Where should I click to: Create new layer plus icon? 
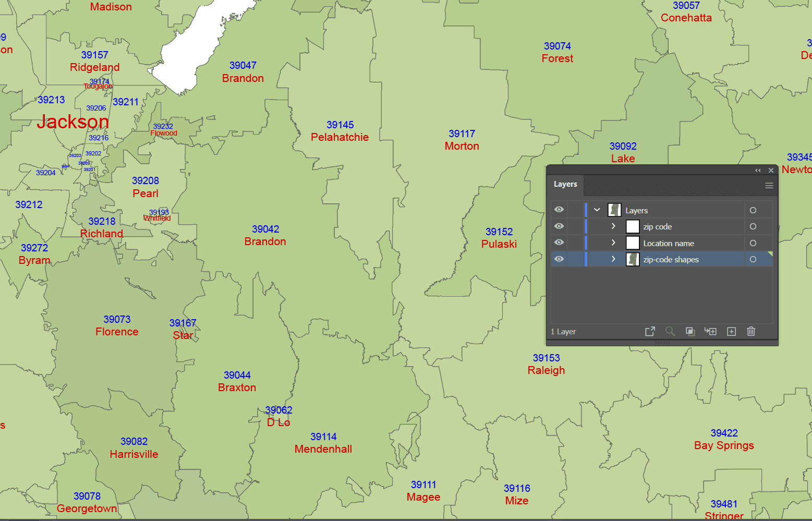[731, 332]
